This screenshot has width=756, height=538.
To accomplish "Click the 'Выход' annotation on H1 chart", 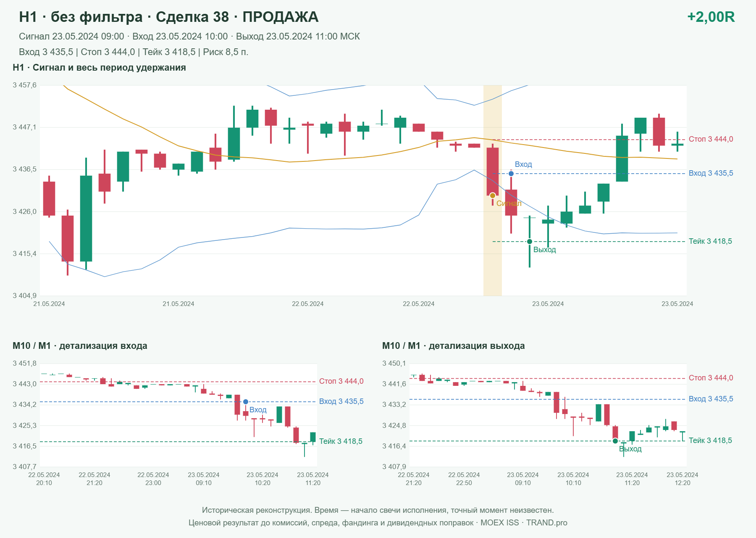I will [x=545, y=250].
